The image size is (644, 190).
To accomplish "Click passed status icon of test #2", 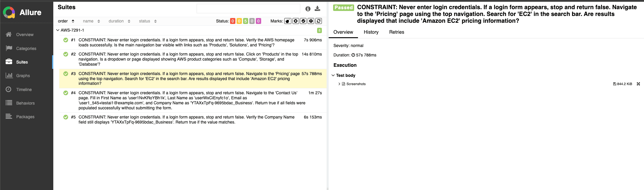I will tap(66, 54).
